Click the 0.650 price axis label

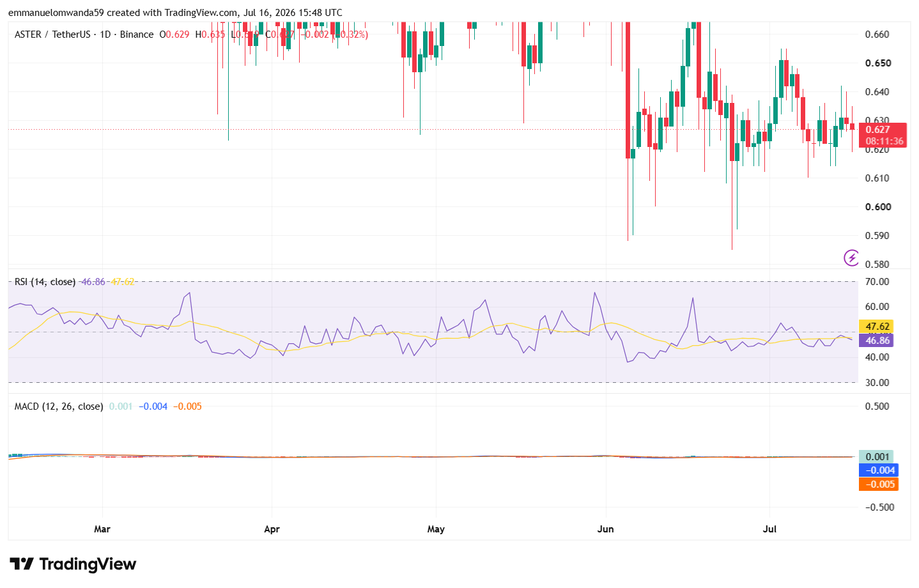[877, 63]
